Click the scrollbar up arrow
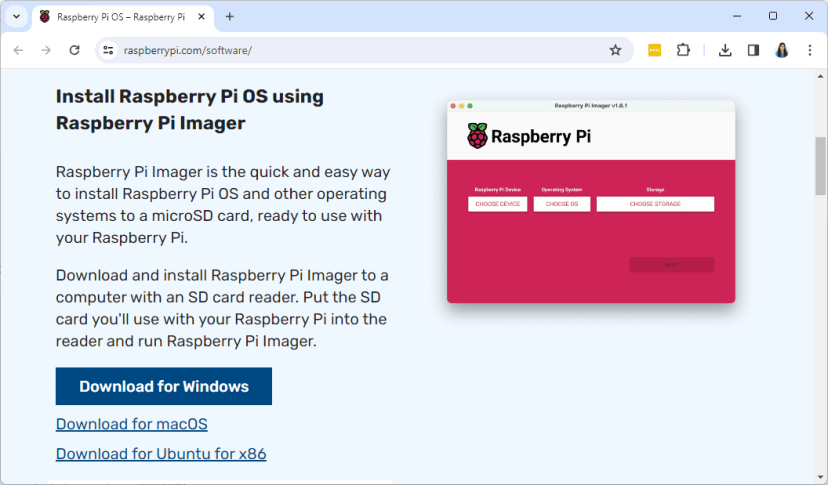This screenshot has height=485, width=828. pos(820,77)
